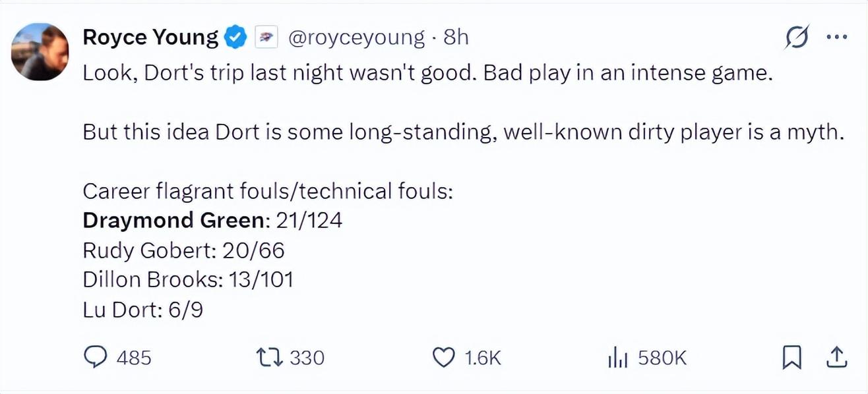Click the blue verified checkmark badge
The width and height of the screenshot is (868, 394).
[x=234, y=38]
